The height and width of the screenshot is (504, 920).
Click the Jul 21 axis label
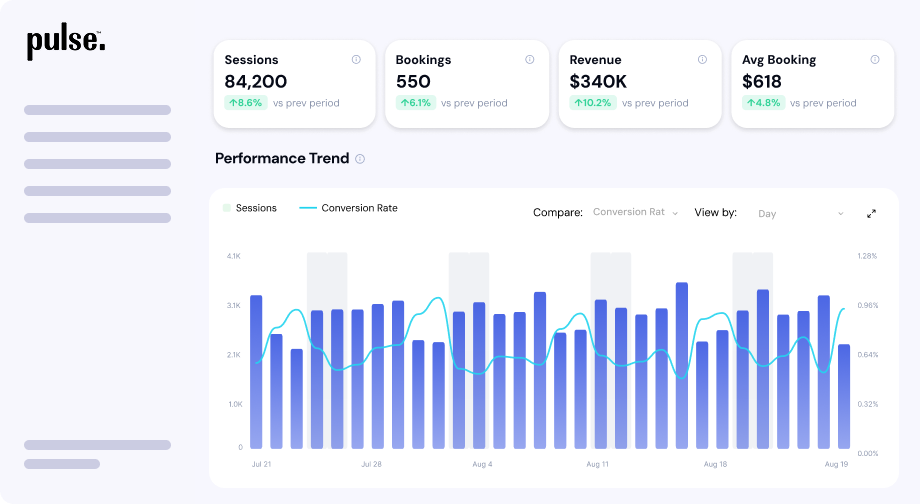[x=261, y=464]
